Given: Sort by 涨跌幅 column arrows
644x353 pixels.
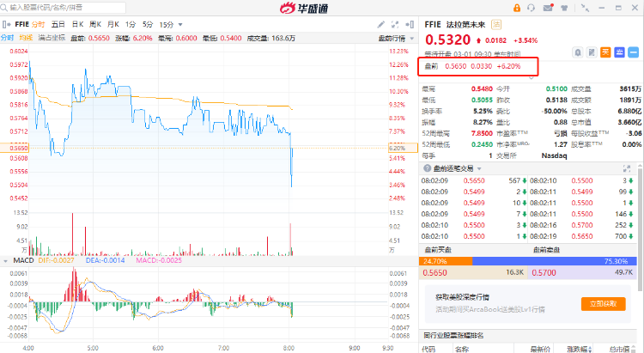Looking at the screenshot, I should click(x=591, y=349).
